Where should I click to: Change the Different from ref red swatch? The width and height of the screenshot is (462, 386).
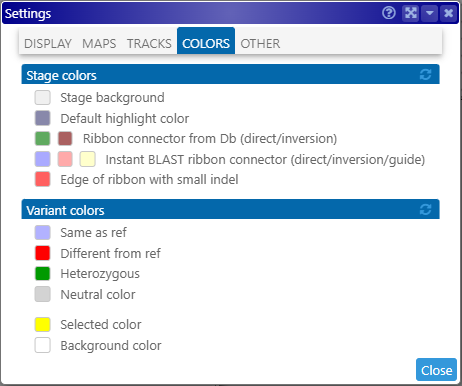43,253
